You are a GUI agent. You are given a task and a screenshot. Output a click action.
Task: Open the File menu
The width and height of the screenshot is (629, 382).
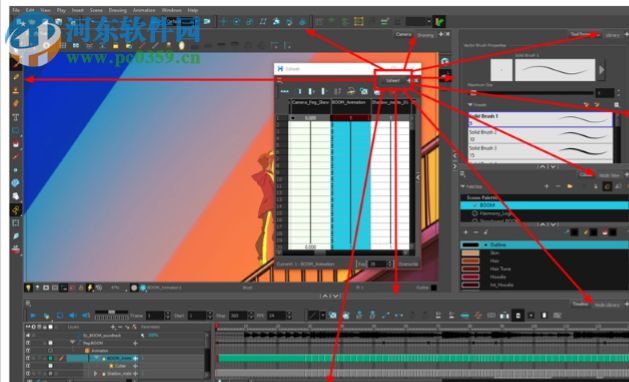(16, 10)
